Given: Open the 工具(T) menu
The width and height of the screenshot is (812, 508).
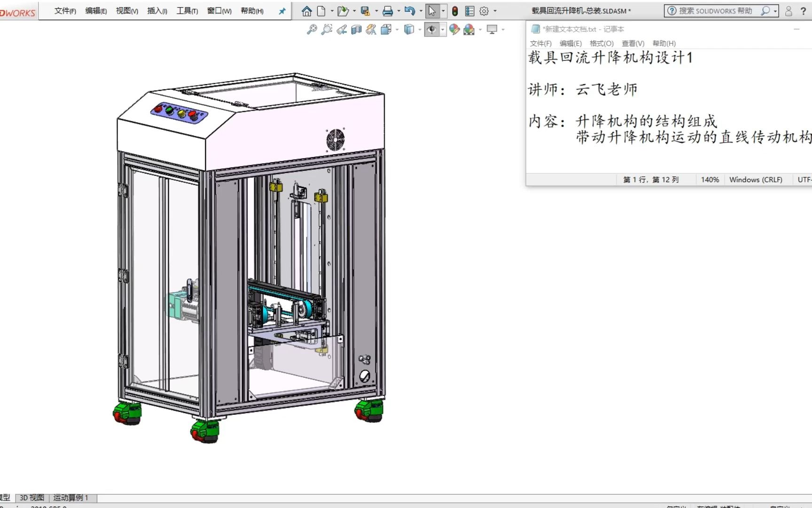Looking at the screenshot, I should pyautogui.click(x=187, y=11).
